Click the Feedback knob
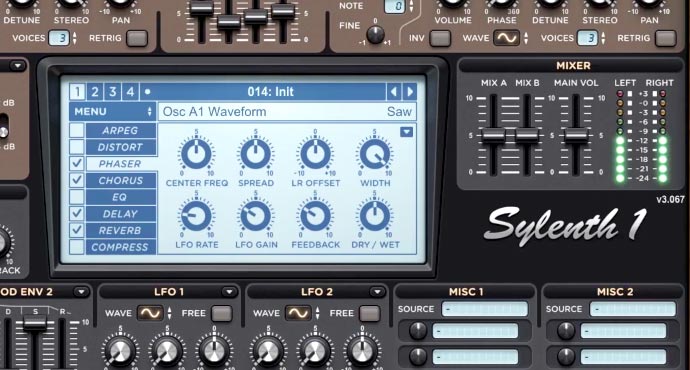This screenshot has height=370, width=690. (315, 216)
